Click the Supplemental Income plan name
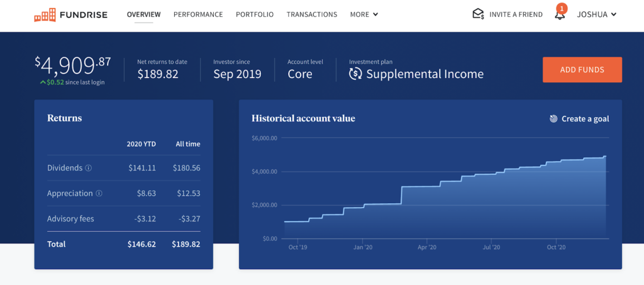This screenshot has width=644, height=285. 425,74
